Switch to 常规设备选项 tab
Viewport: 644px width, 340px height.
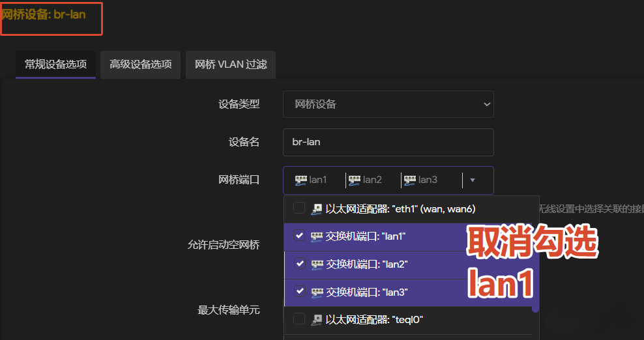[55, 64]
